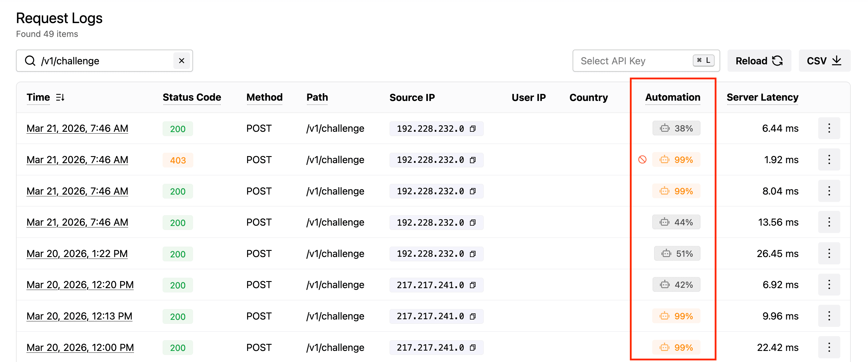Reload the request logs

(759, 61)
